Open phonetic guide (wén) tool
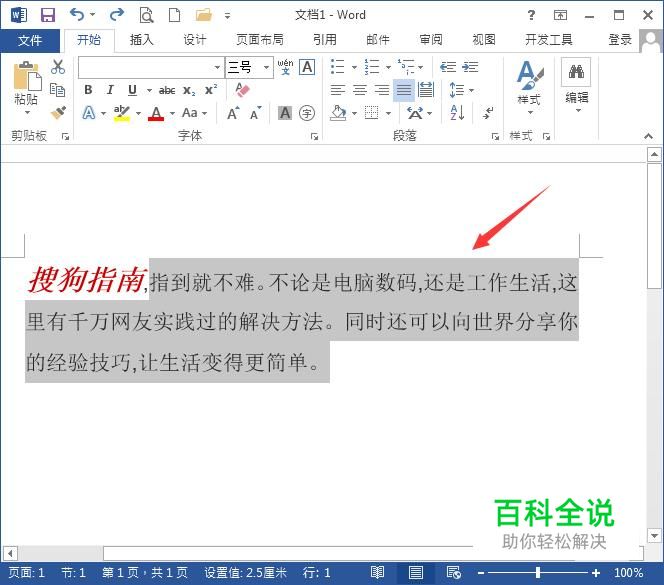 [285, 67]
